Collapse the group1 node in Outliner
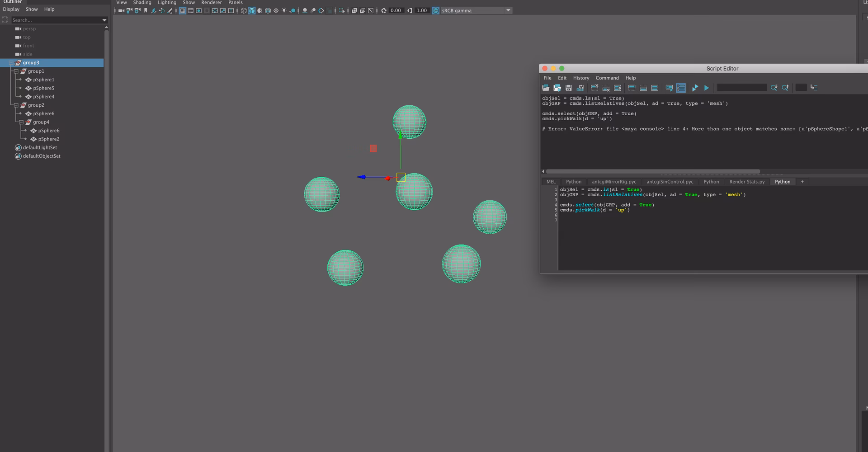 tap(16, 71)
